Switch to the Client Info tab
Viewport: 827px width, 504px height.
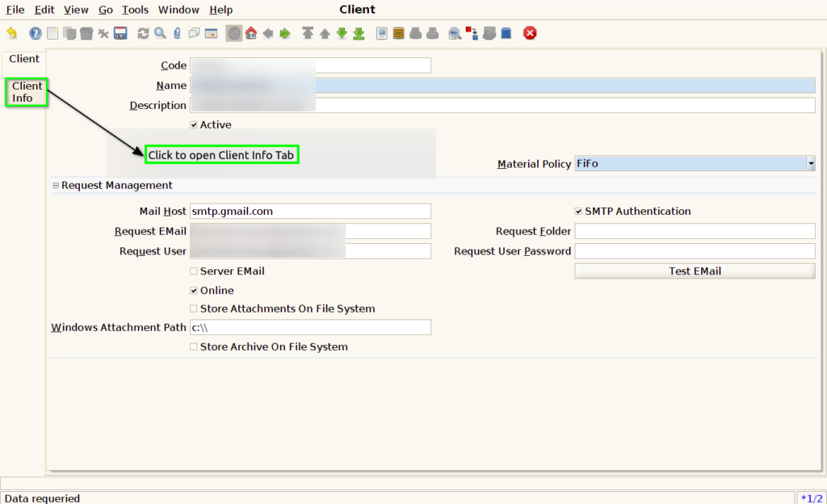pyautogui.click(x=27, y=92)
